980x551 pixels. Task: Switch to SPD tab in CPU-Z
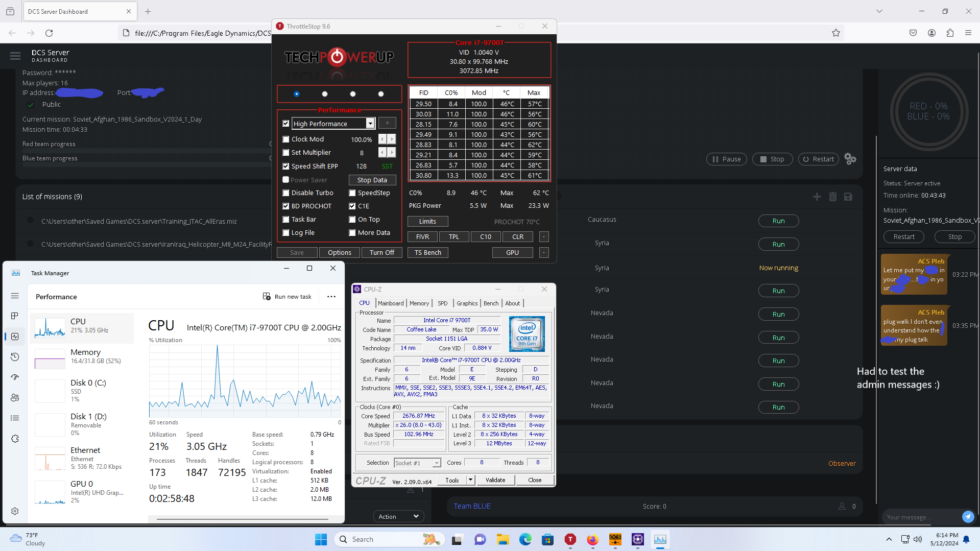[x=443, y=303]
